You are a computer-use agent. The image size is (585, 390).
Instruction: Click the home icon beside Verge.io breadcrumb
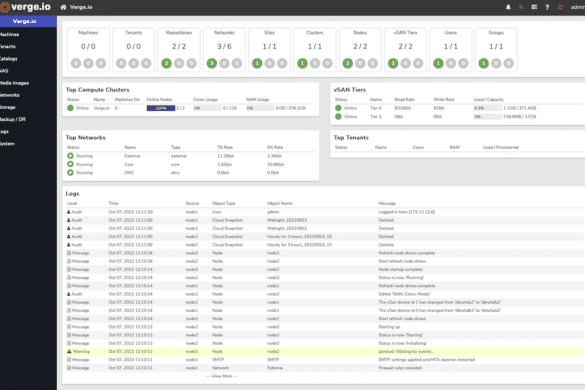tap(63, 7)
